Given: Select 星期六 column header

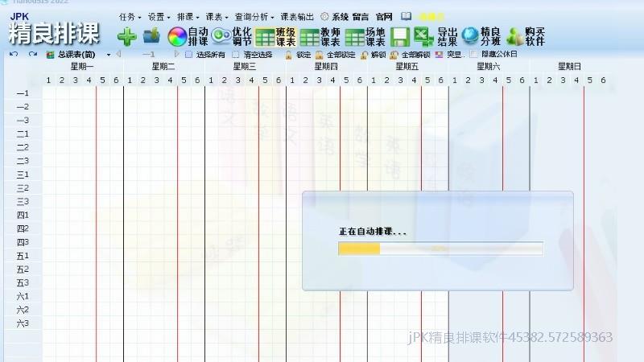Looking at the screenshot, I should click(x=488, y=66).
